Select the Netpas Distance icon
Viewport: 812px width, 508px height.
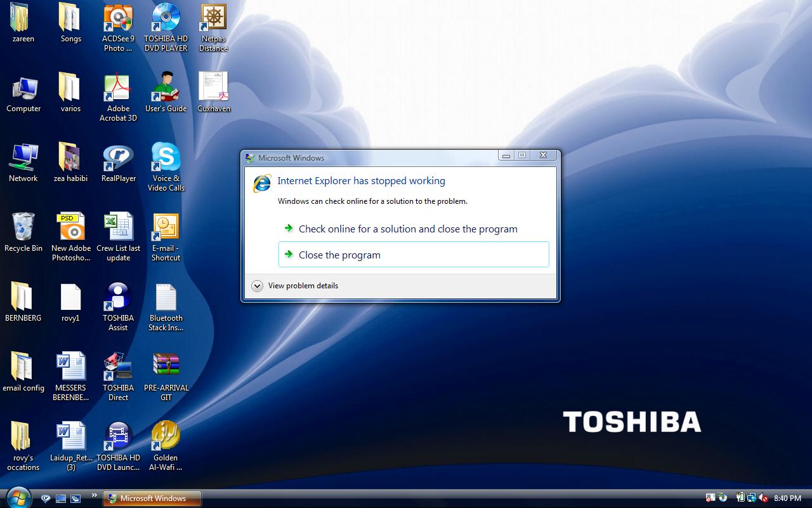213,27
